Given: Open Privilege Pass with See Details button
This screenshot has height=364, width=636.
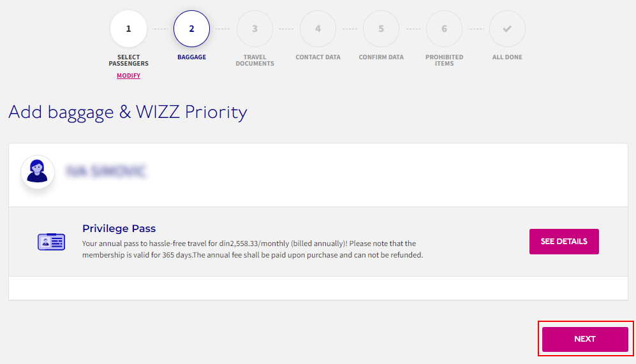Looking at the screenshot, I should click(564, 242).
